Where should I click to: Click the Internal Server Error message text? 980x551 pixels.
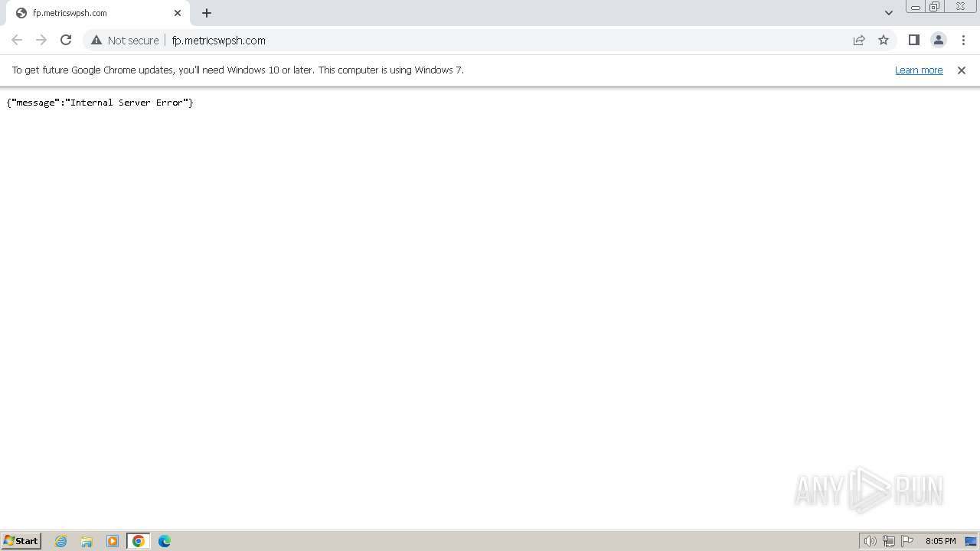(x=100, y=103)
